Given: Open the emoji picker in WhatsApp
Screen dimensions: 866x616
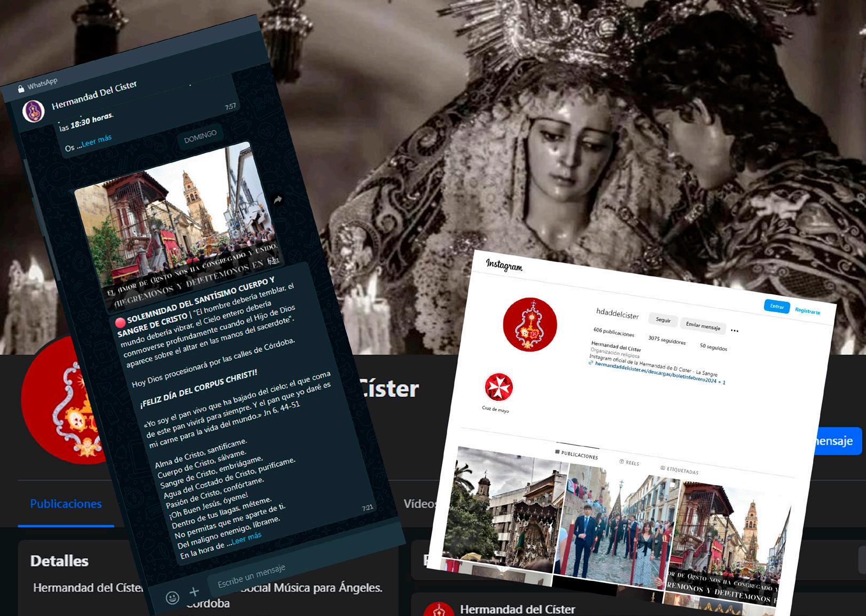Looking at the screenshot, I should click(x=172, y=597).
